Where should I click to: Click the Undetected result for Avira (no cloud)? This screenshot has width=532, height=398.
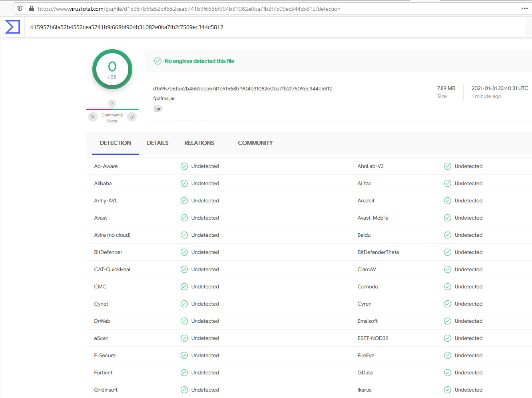(x=205, y=235)
